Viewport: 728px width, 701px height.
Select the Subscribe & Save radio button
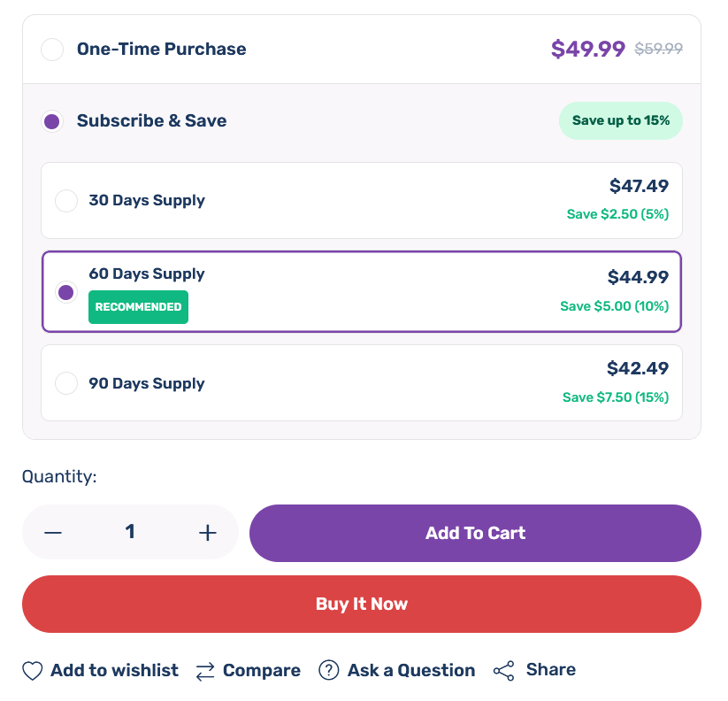(52, 121)
